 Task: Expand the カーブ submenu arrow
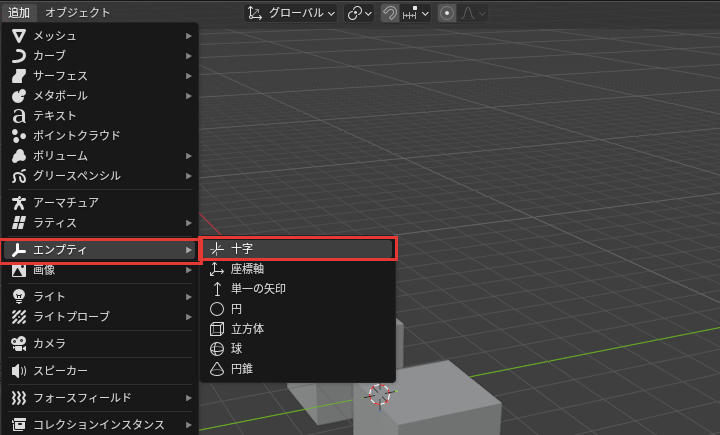tap(188, 56)
